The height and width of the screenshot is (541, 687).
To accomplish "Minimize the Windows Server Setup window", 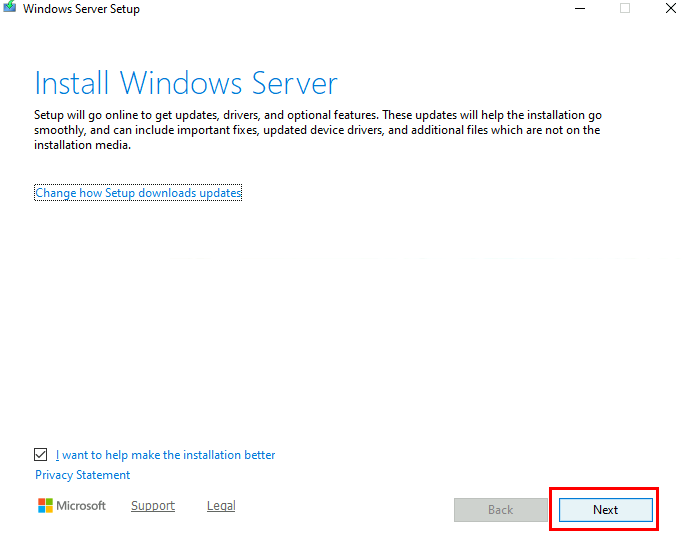I will coord(580,8).
